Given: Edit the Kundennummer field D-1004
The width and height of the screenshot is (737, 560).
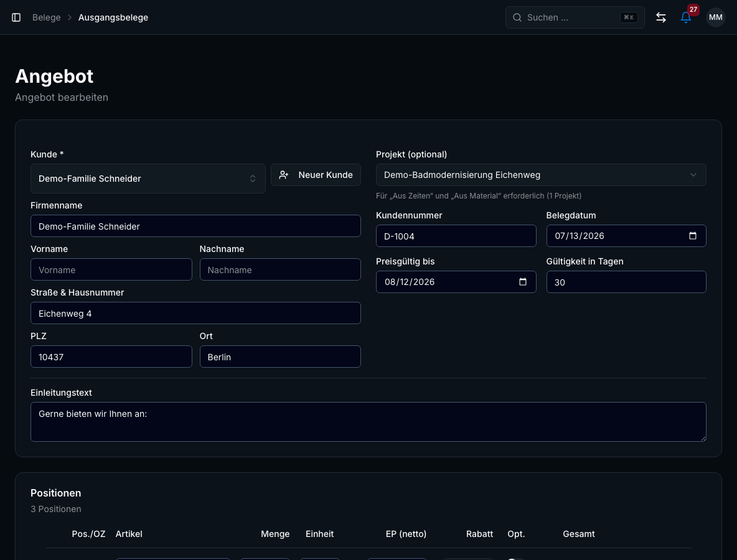Looking at the screenshot, I should (x=456, y=236).
